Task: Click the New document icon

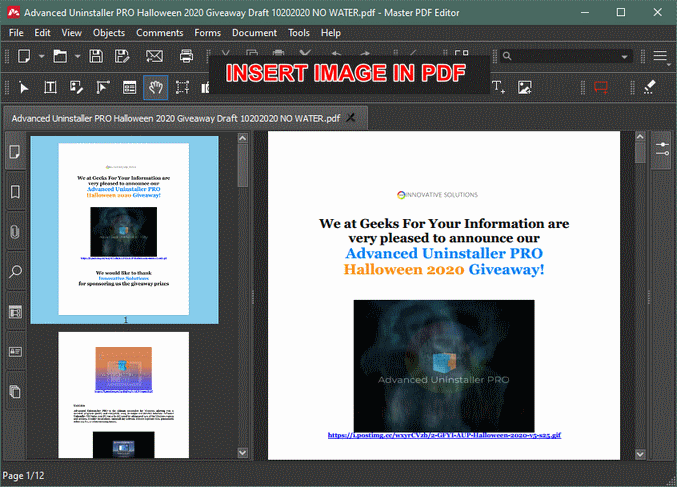Action: click(x=24, y=56)
